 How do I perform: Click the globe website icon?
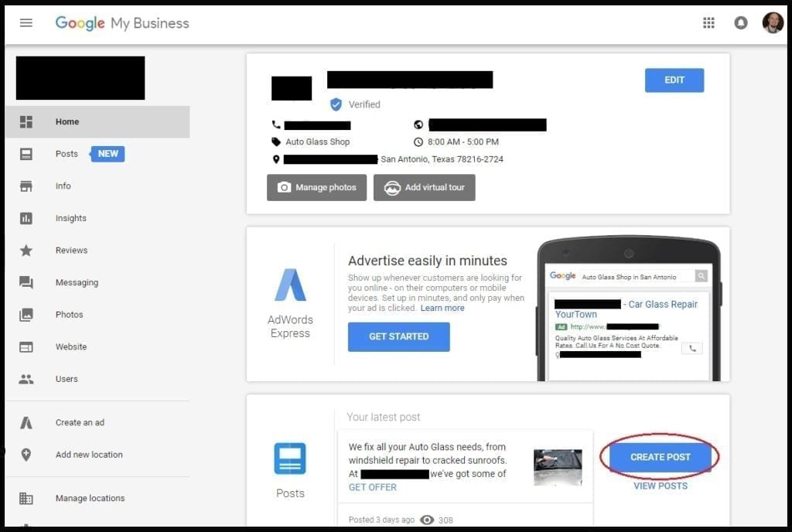coord(418,124)
